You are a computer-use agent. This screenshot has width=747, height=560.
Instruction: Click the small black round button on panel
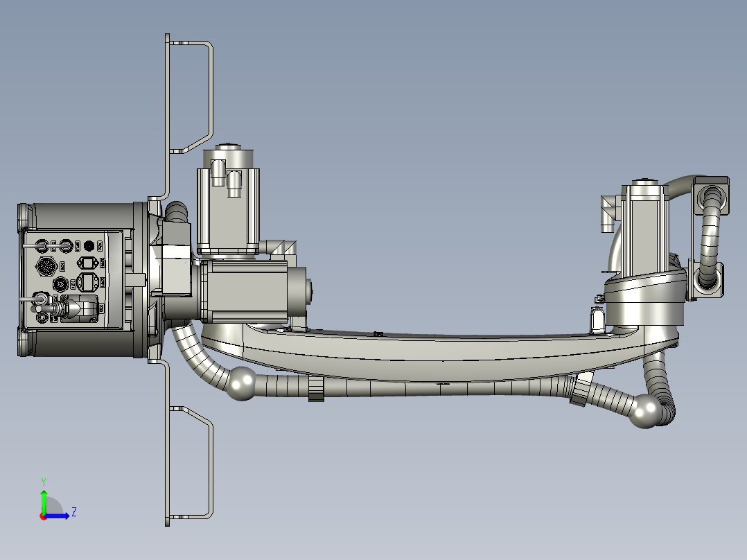[89, 245]
